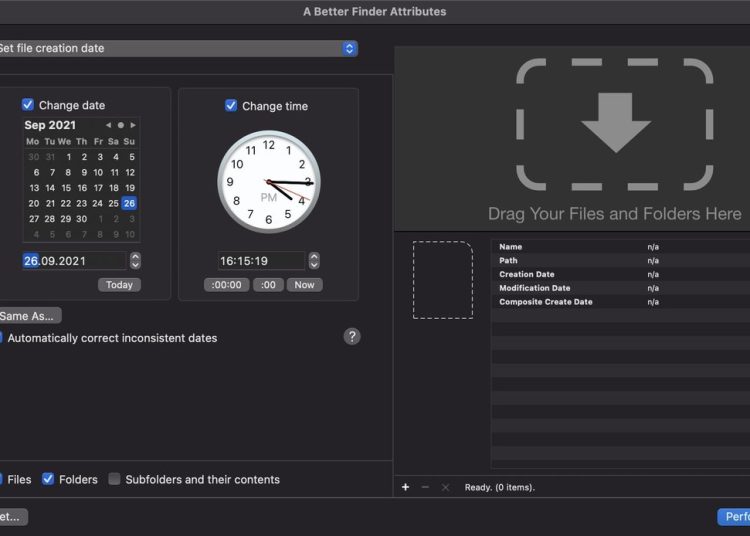Go to previous month in calendar
This screenshot has height=536, width=750.
click(x=109, y=126)
